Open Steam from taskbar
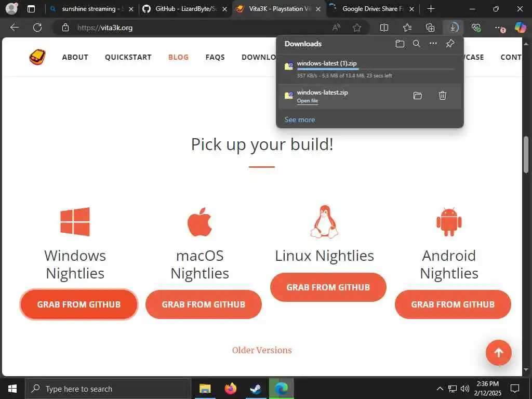532x399 pixels. (256, 389)
